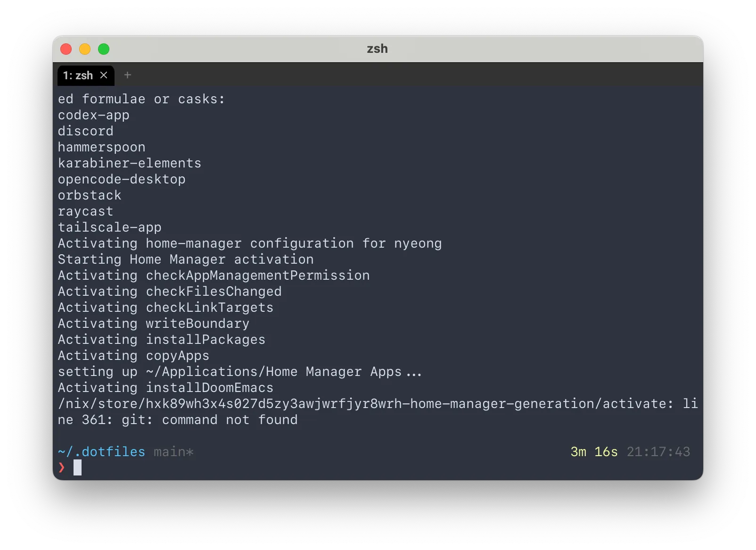Close the zsh tab with its X icon

click(104, 75)
